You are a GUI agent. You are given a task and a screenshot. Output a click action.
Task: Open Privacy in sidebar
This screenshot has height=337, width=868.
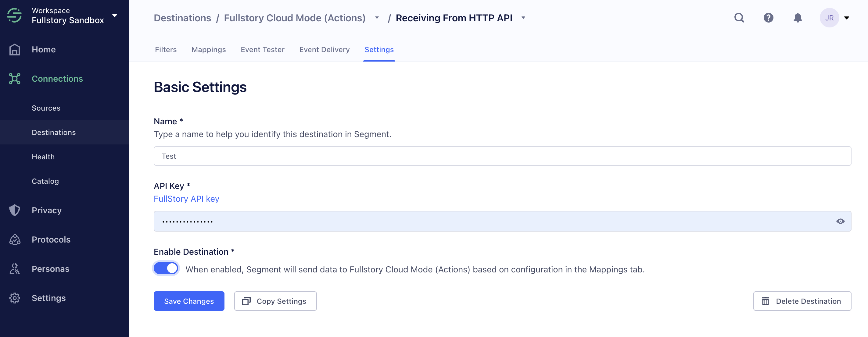pos(47,211)
